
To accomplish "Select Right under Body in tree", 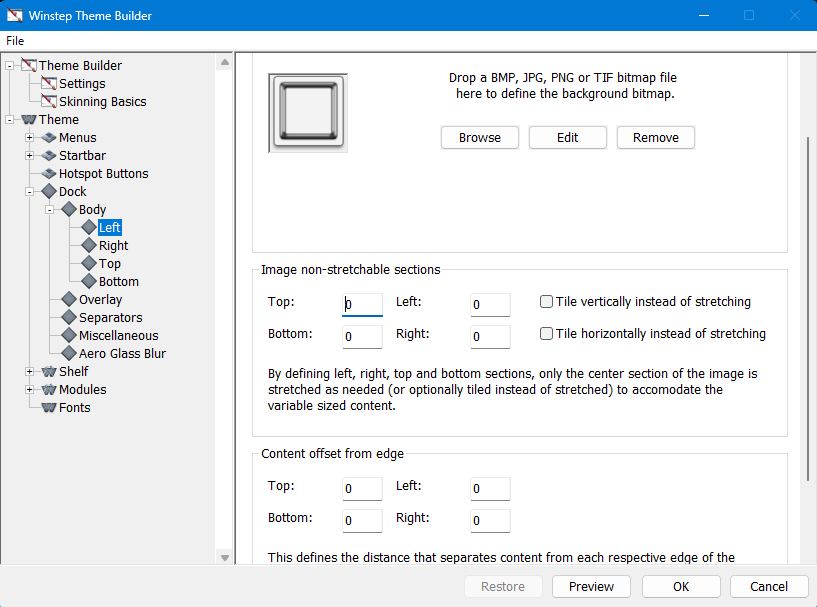I will [x=113, y=246].
